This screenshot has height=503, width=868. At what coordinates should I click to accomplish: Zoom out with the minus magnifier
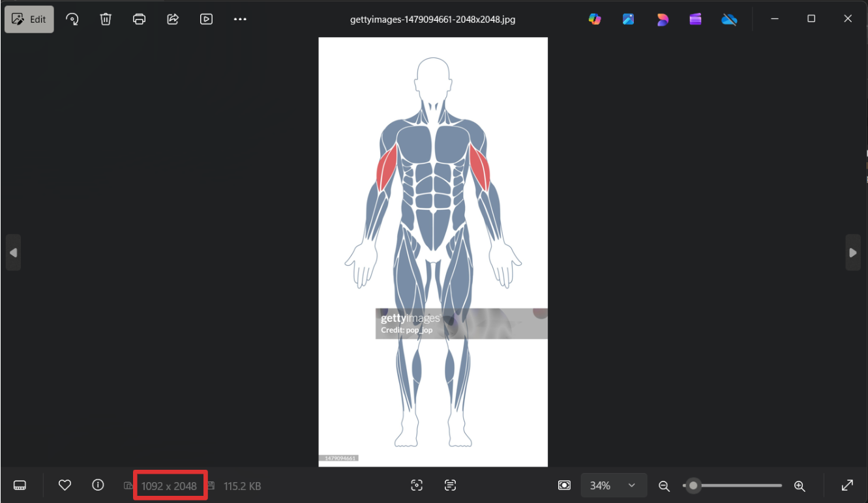click(x=664, y=485)
